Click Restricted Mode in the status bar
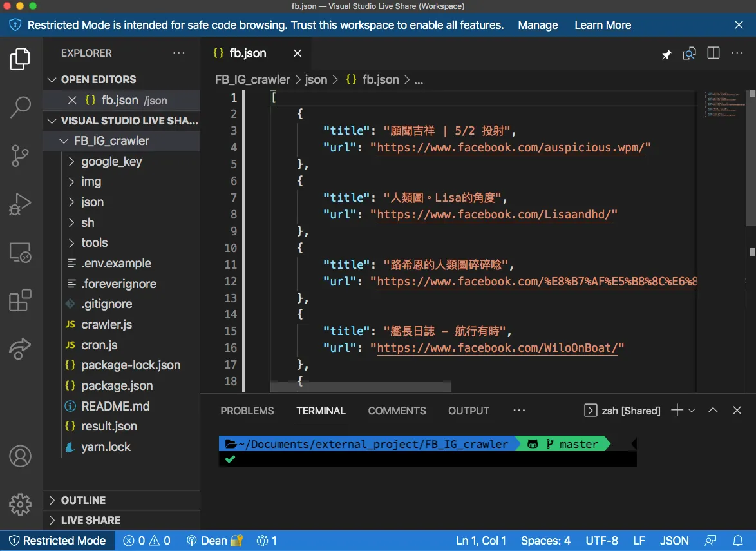 coord(57,541)
